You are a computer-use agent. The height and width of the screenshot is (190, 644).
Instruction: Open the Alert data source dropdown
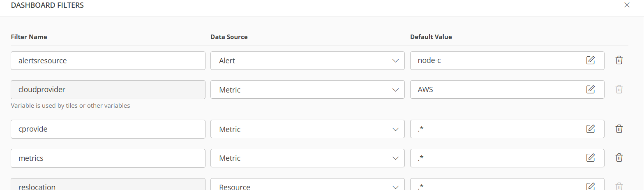[307, 60]
